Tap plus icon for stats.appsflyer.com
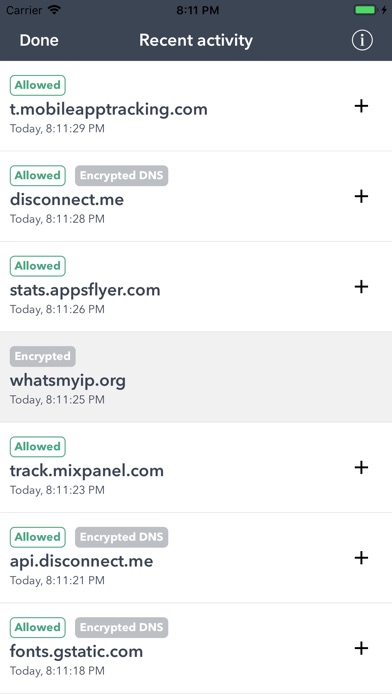Screen dimensions: 392x696 pyautogui.click(x=361, y=287)
